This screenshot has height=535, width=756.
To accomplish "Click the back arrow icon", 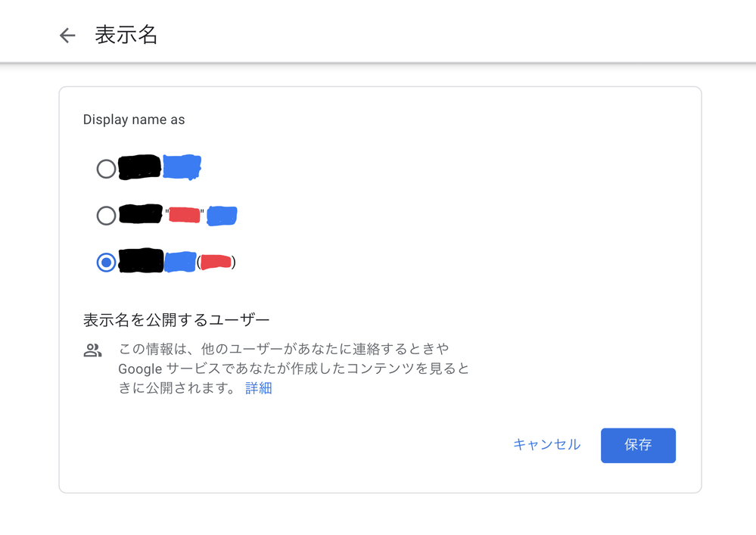I will tap(67, 36).
